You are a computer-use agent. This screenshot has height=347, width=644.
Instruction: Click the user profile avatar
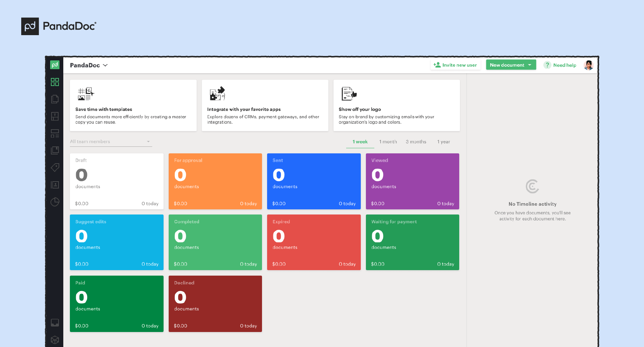(x=588, y=65)
